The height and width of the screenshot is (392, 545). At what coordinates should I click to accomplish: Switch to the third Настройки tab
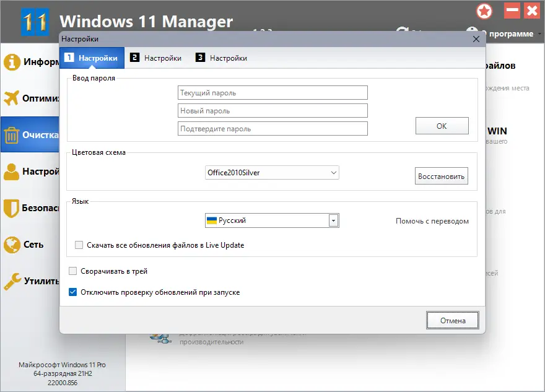pos(222,58)
